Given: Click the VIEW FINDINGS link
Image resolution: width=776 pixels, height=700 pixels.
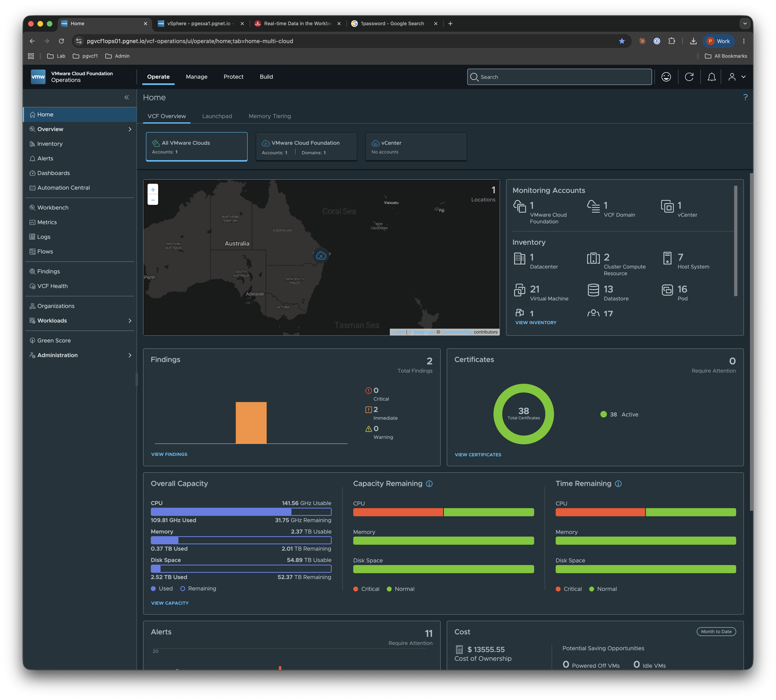Looking at the screenshot, I should click(x=169, y=454).
